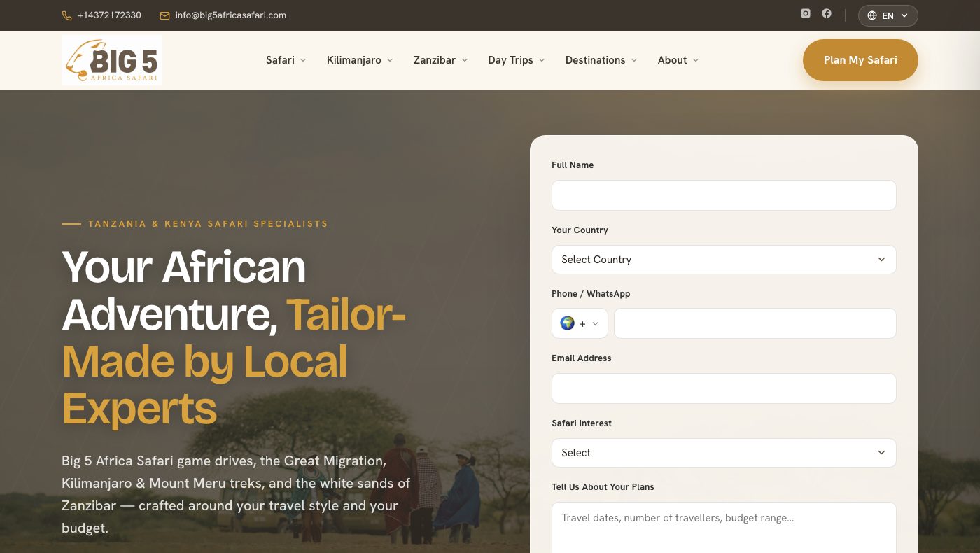Focus the Email Address input field
The image size is (980, 553).
[724, 388]
